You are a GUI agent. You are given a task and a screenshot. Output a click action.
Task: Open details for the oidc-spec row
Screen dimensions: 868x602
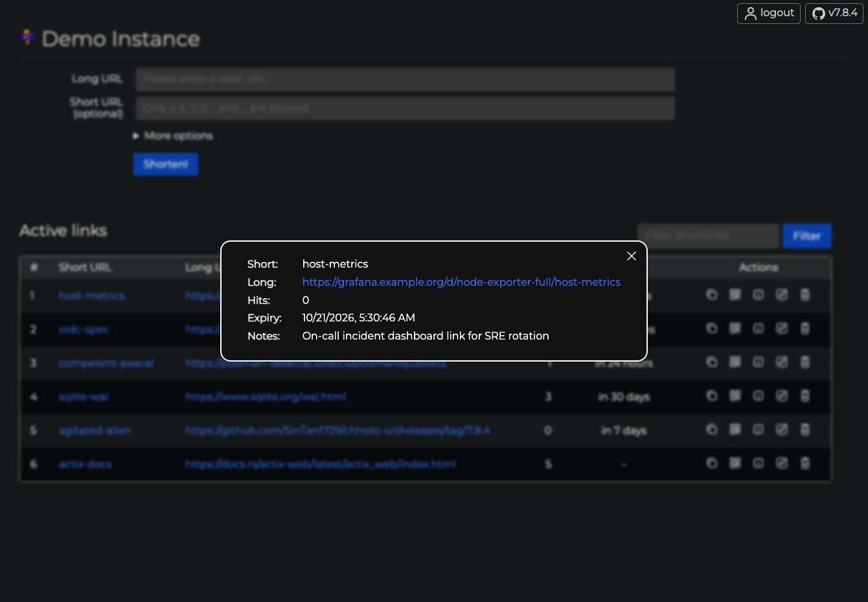coord(758,329)
